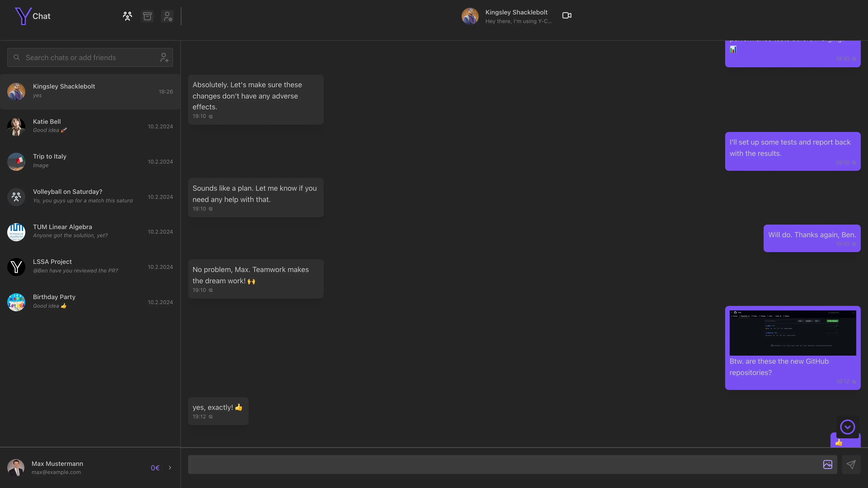Start a video call with Kingsley
This screenshot has width=868, height=488.
click(x=567, y=16)
